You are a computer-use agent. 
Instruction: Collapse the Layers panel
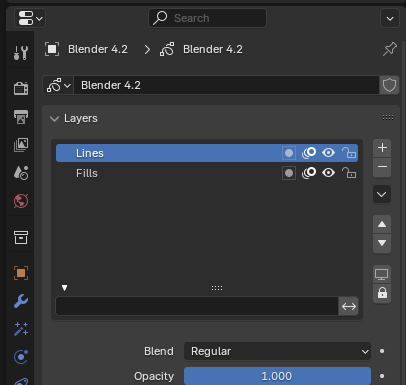[54, 119]
